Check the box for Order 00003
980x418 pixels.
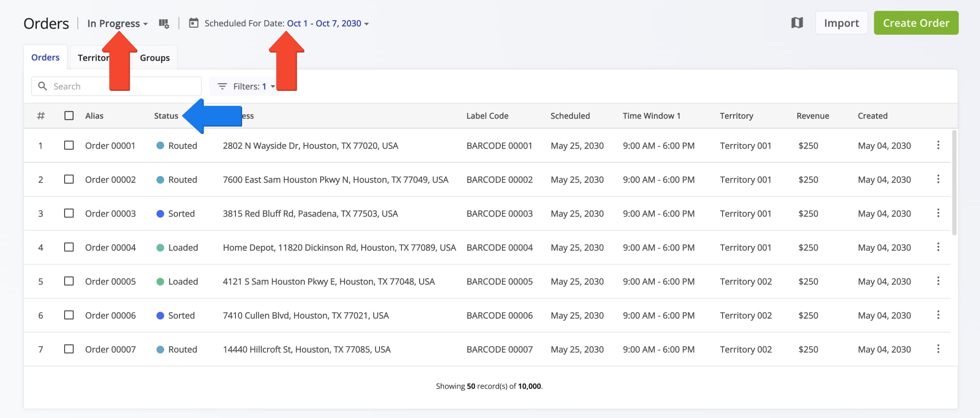pyautogui.click(x=69, y=213)
